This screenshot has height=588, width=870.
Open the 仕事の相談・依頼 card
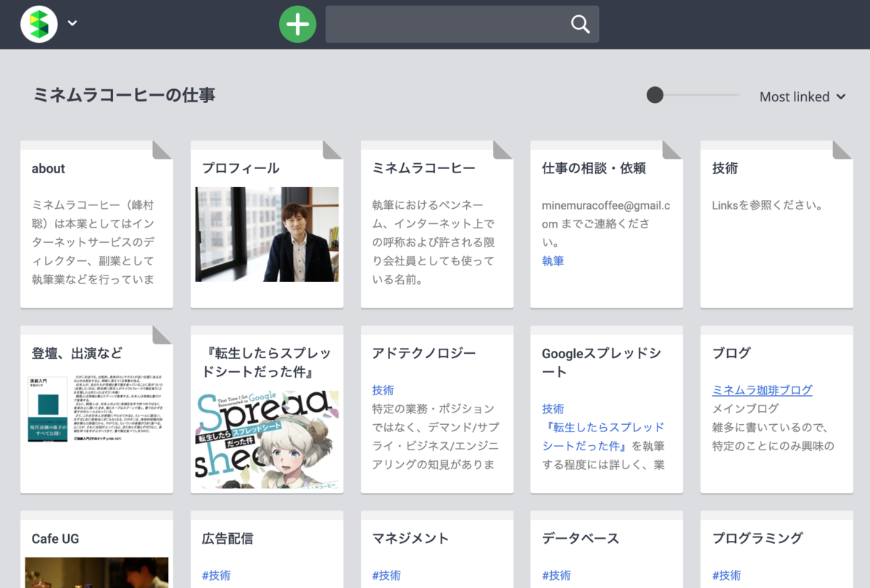point(607,224)
